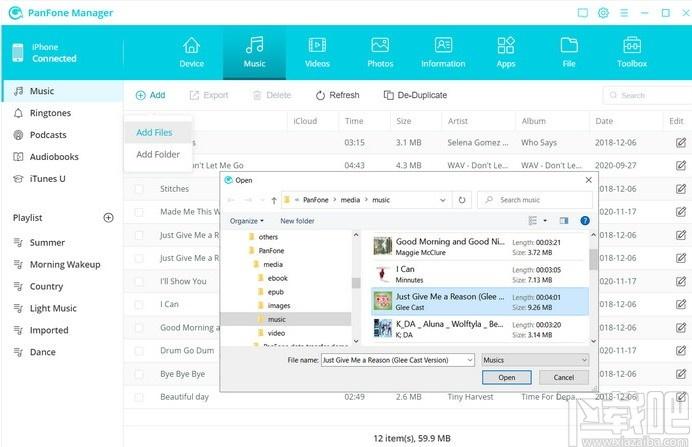This screenshot has width=692, height=447.
Task: Open the Device tab
Action: click(192, 52)
